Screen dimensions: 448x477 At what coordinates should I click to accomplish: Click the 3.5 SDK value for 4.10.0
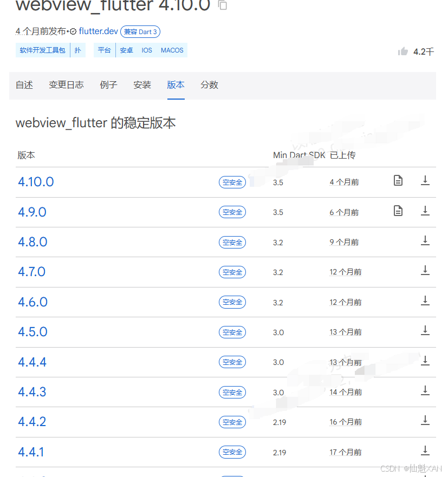pyautogui.click(x=278, y=182)
